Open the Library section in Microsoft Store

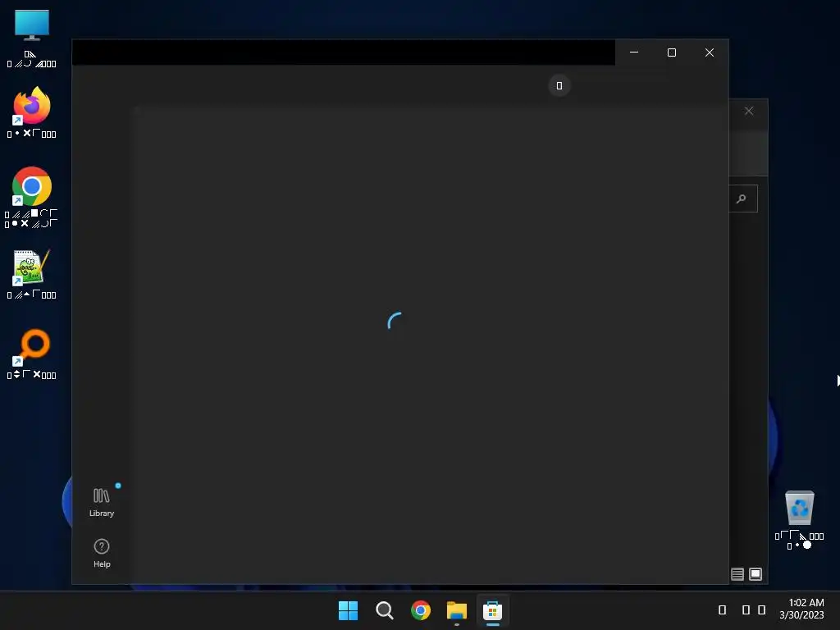102,502
